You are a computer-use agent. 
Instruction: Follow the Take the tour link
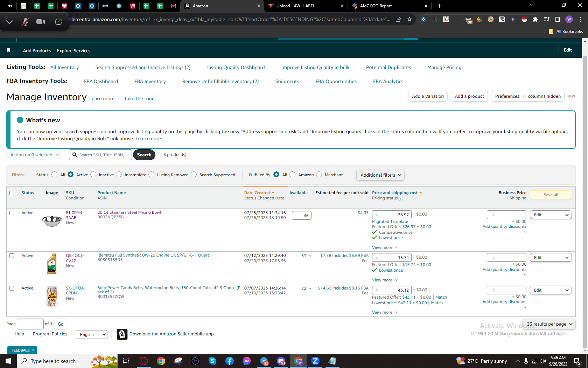pyautogui.click(x=139, y=98)
